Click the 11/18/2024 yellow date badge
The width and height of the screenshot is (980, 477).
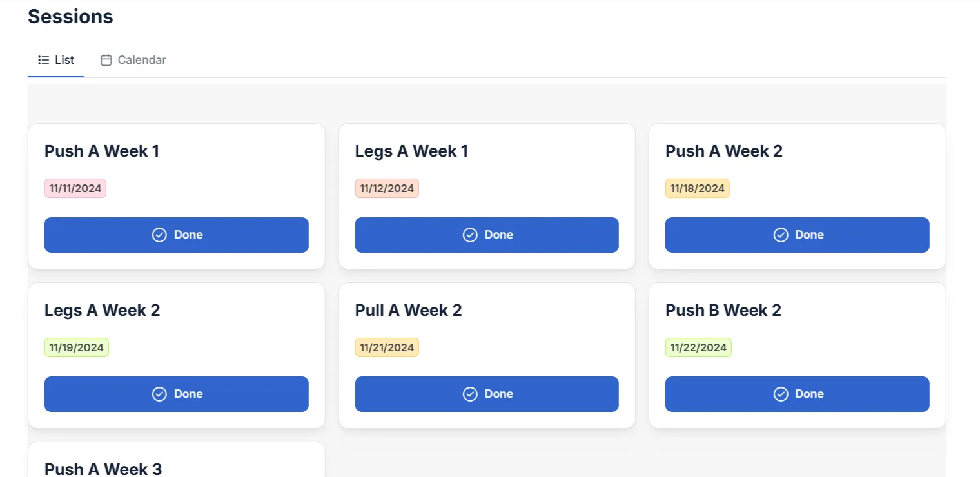pyautogui.click(x=698, y=188)
